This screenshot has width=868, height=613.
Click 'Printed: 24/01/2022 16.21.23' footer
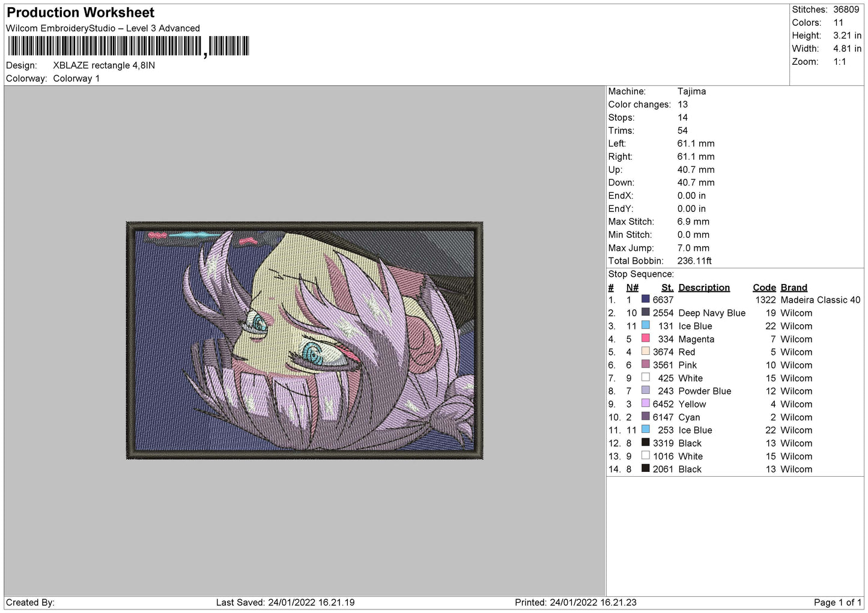(x=575, y=602)
